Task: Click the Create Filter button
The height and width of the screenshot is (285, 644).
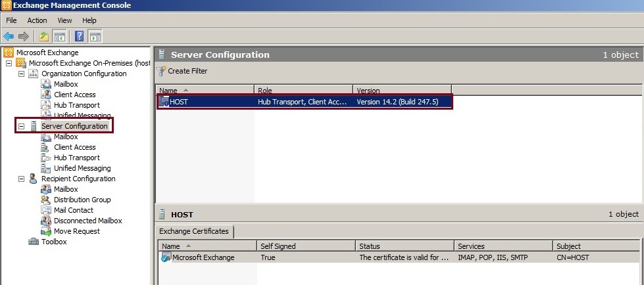Action: (187, 70)
